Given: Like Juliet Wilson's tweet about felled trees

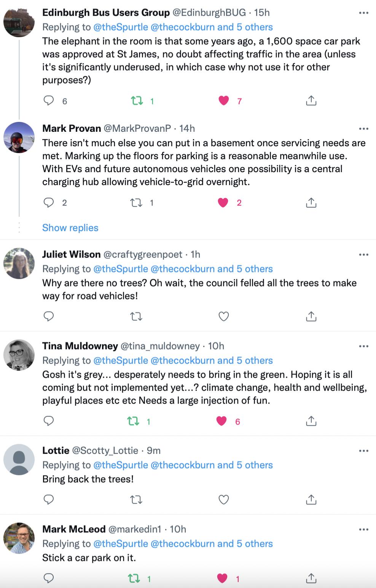Looking at the screenshot, I should coord(224,316).
